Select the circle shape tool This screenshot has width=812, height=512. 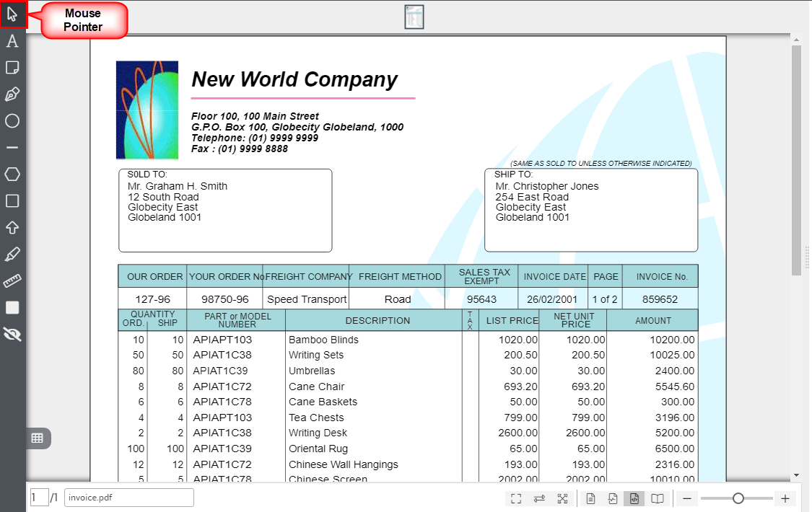[x=12, y=121]
